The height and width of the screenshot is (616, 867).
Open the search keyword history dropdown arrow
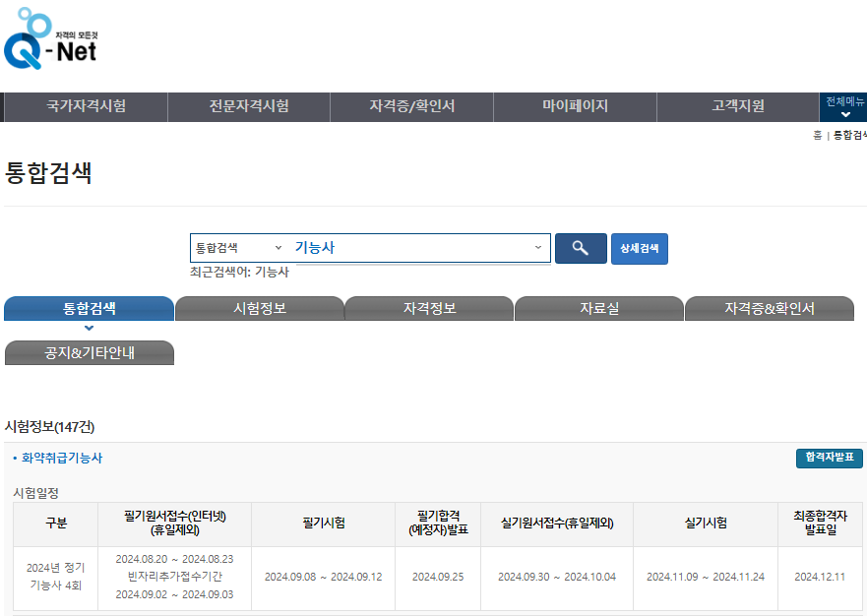click(x=537, y=247)
